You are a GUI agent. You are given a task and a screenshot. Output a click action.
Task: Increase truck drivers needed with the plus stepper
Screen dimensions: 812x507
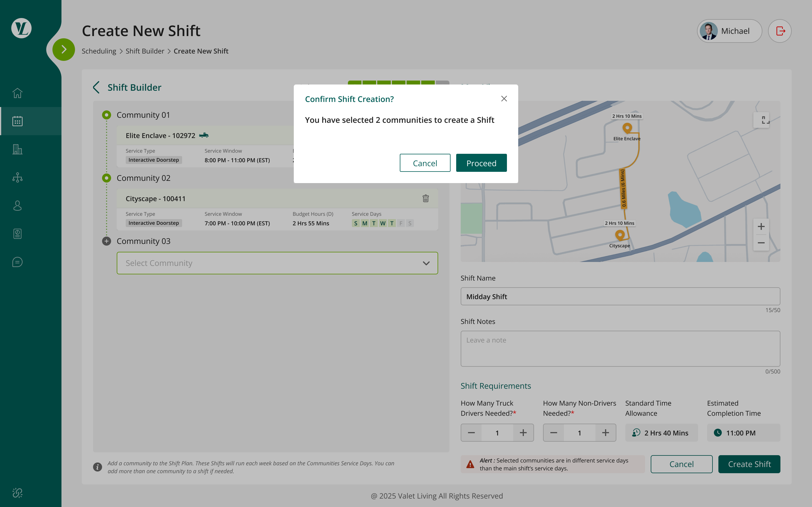point(523,433)
